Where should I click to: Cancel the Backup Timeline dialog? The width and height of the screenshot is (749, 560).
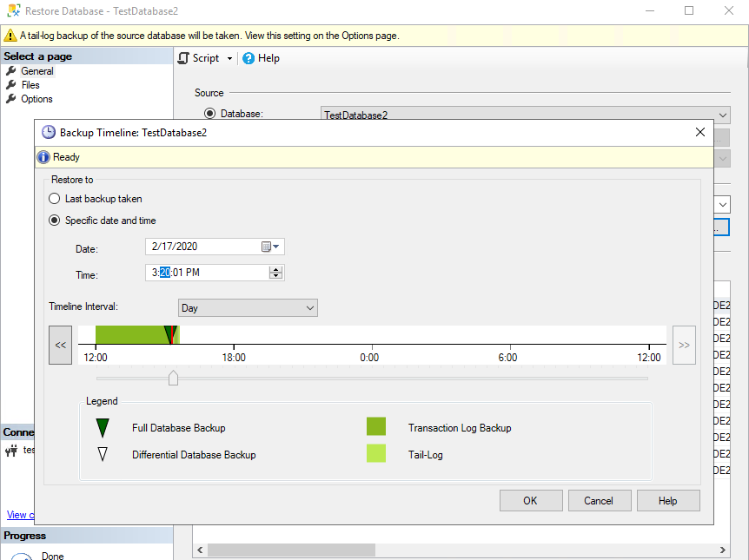click(x=599, y=500)
